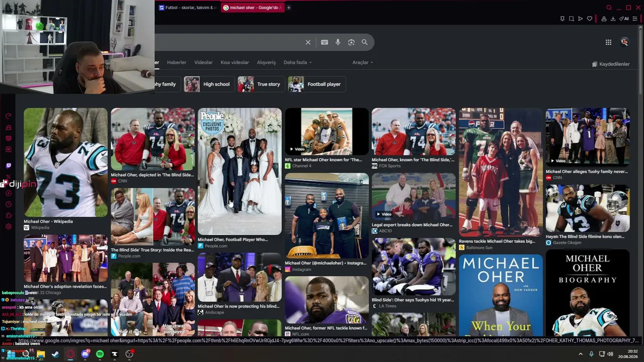Start a voice search with the microphone

338,42
